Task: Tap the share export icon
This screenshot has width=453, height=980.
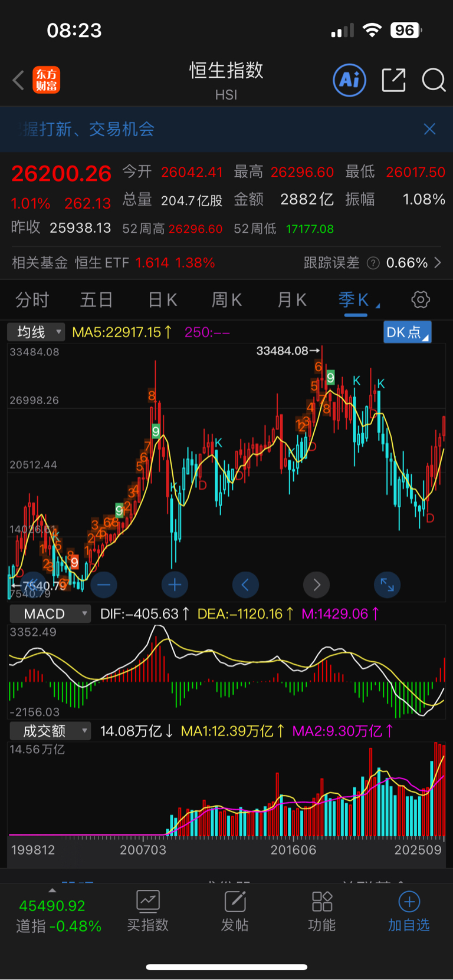Action: point(393,80)
